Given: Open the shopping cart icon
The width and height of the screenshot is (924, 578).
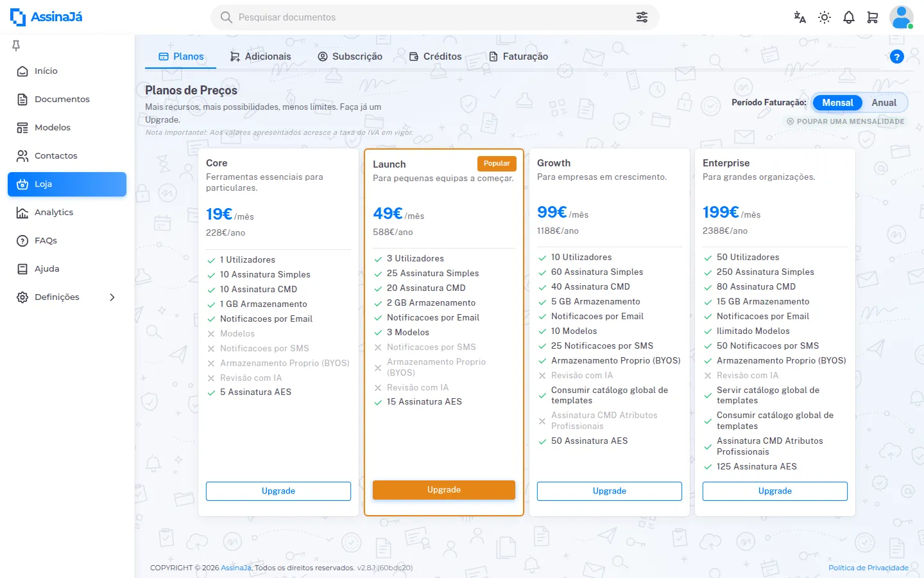Looking at the screenshot, I should tap(873, 17).
